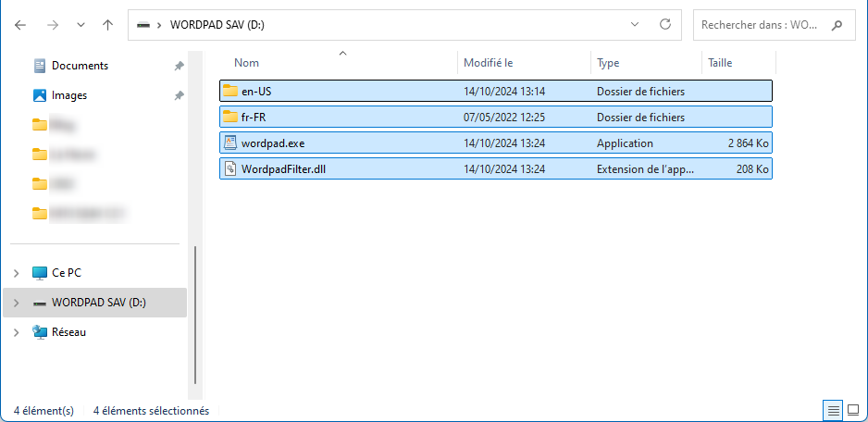The width and height of the screenshot is (868, 422).
Task: Select the en-US folder
Action: 495,92
